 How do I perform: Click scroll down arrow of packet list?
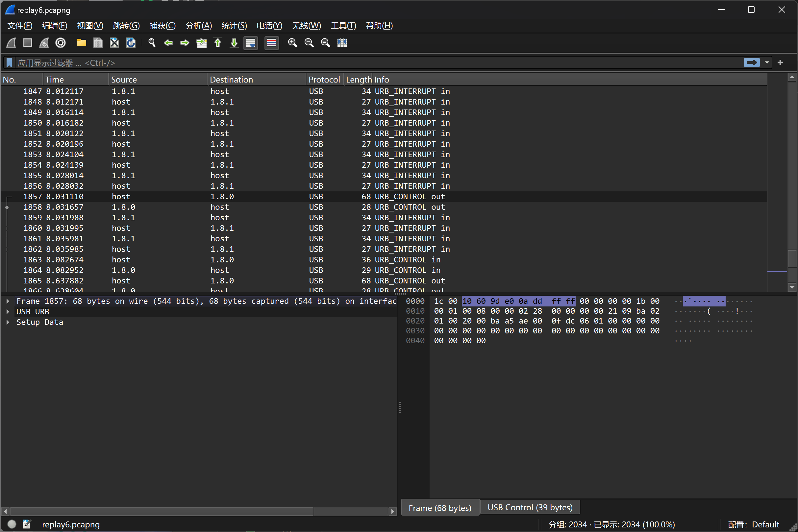tap(792, 287)
